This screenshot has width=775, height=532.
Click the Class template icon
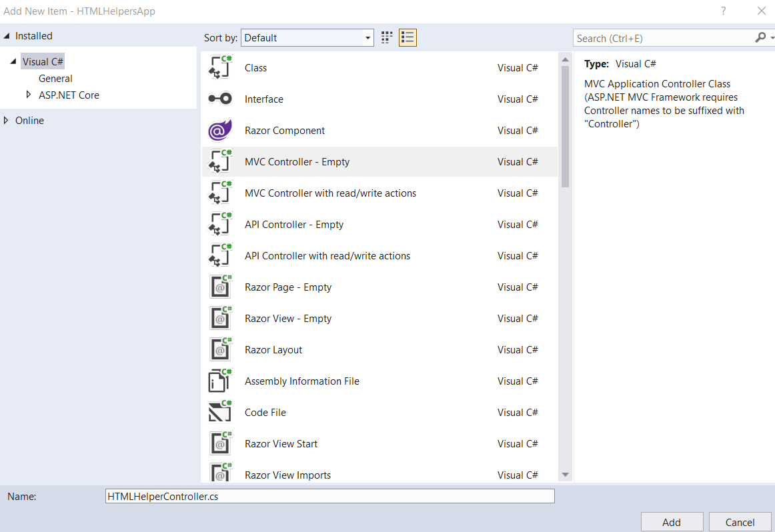tap(220, 67)
